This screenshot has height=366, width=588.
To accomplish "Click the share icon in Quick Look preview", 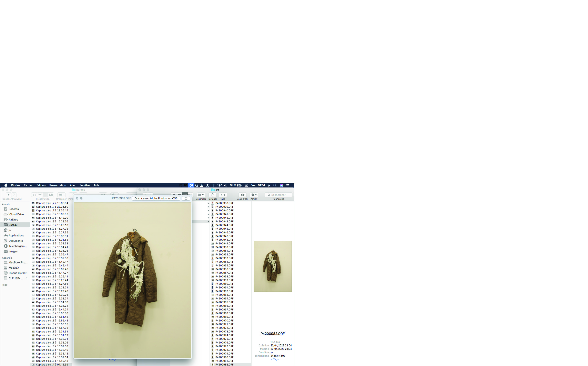I will (186, 198).
